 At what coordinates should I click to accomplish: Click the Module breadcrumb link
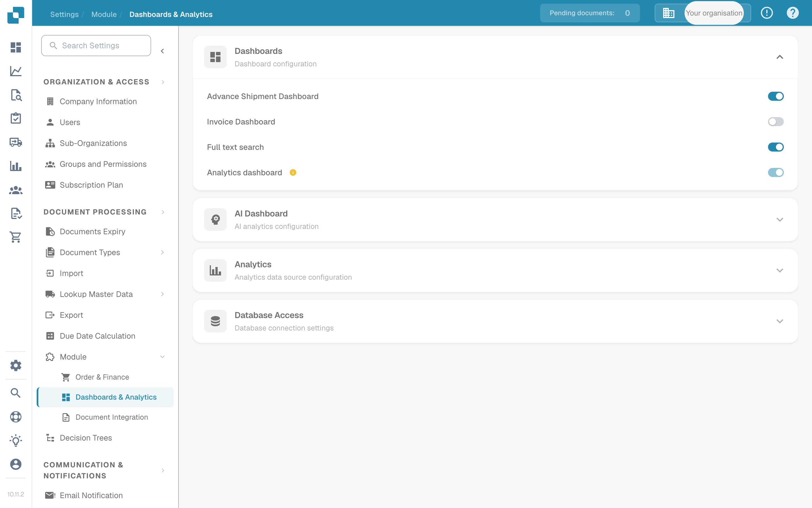click(104, 14)
